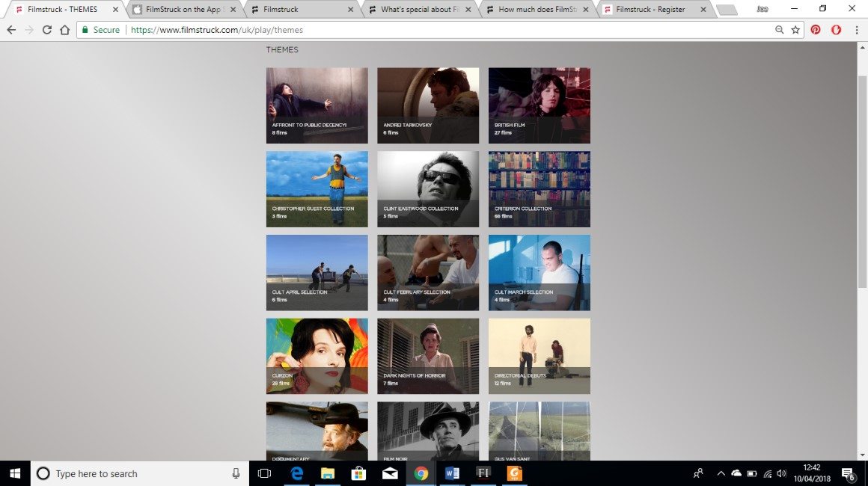The image size is (868, 486).
Task: Open the zoom magnifier icon in address bar
Action: tap(779, 30)
